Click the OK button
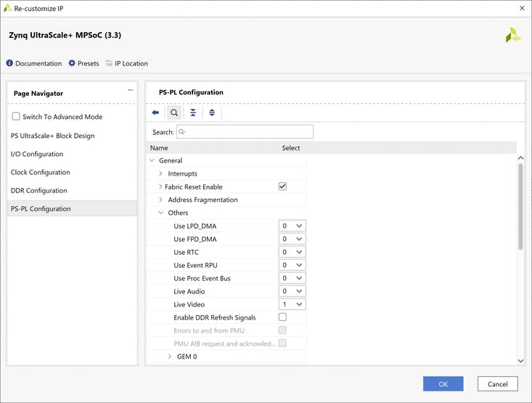Screen dimensions: 532x403 coord(443,383)
